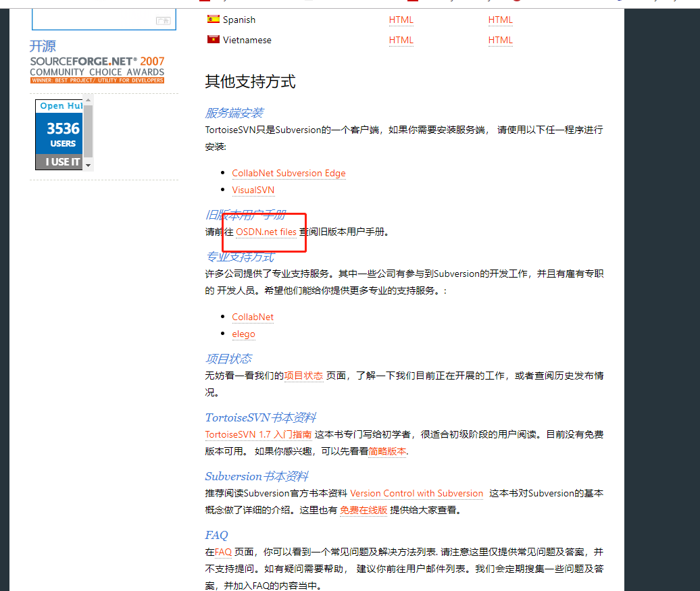Viewport: 700px width, 591px height.
Task: Open the FAQ page link
Action: (x=223, y=553)
